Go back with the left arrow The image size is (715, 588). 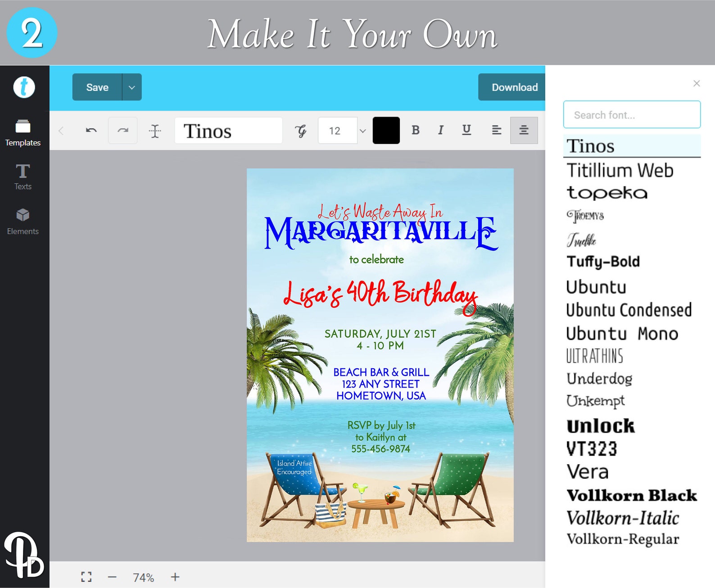pos(61,131)
